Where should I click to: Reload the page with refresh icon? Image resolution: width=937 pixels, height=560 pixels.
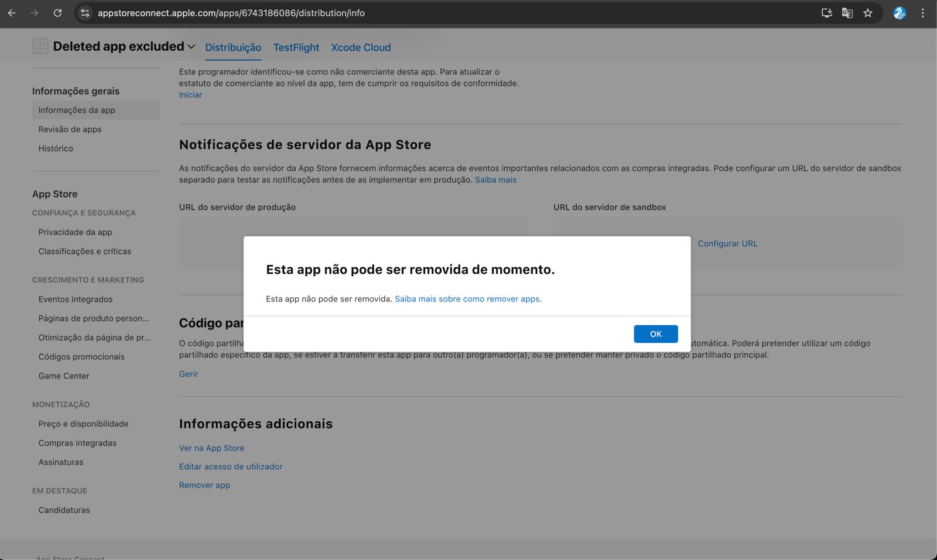pos(57,13)
